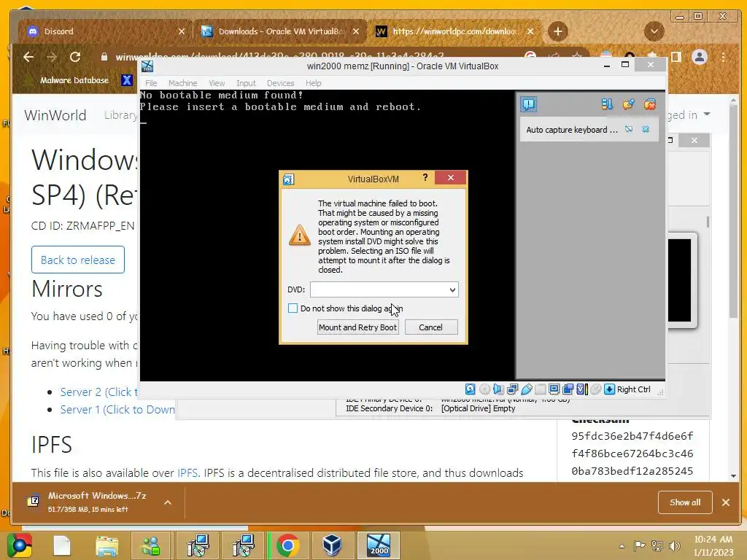Dismiss the Auto capture keyboard notification
The height and width of the screenshot is (560, 747).
pyautogui.click(x=646, y=130)
